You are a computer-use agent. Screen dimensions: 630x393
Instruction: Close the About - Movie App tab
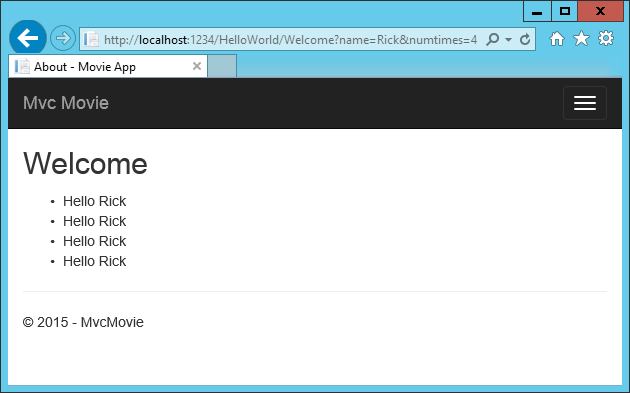[x=196, y=66]
